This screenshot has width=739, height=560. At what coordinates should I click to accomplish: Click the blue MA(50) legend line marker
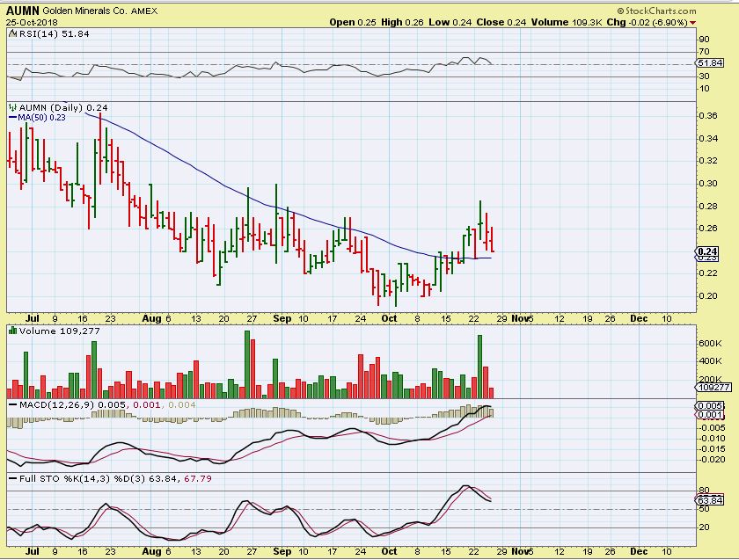click(x=13, y=117)
